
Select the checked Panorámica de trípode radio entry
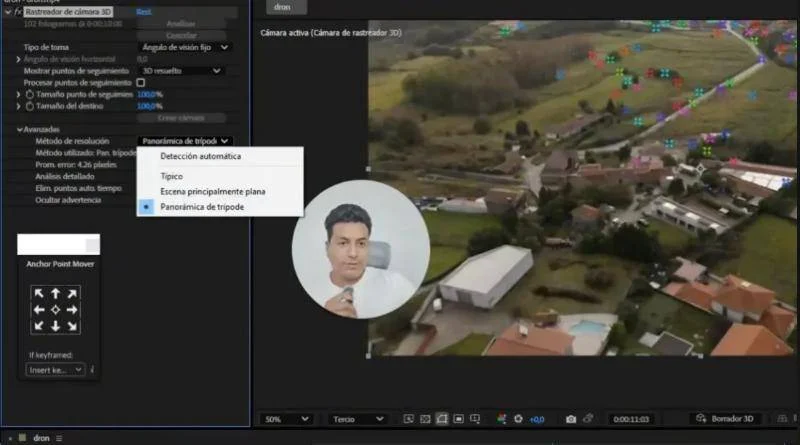tap(146, 207)
